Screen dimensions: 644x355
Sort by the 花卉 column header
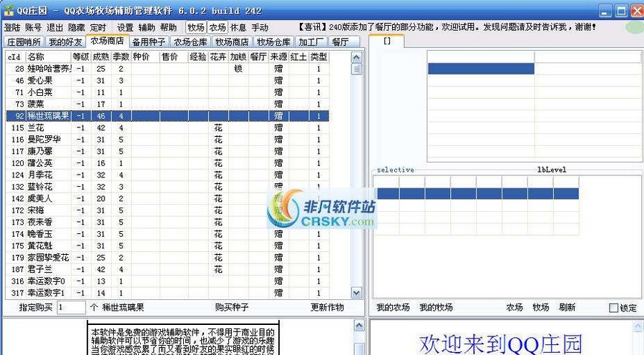click(218, 57)
